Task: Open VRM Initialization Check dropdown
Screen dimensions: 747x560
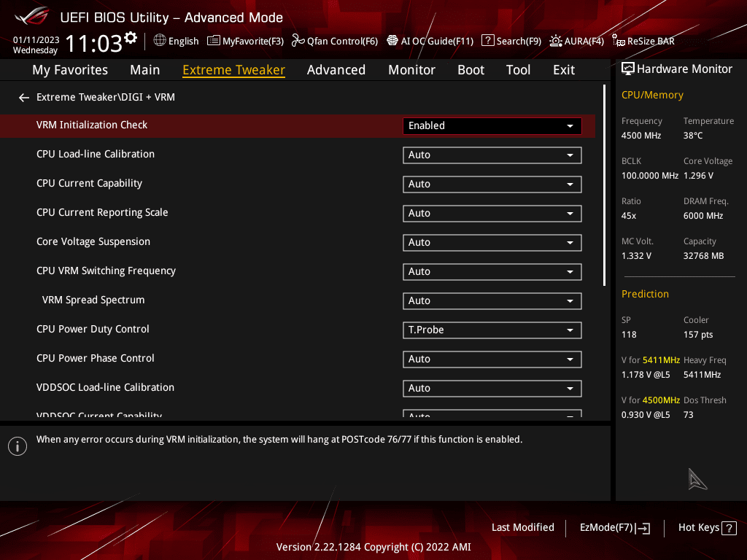Action: (492, 125)
